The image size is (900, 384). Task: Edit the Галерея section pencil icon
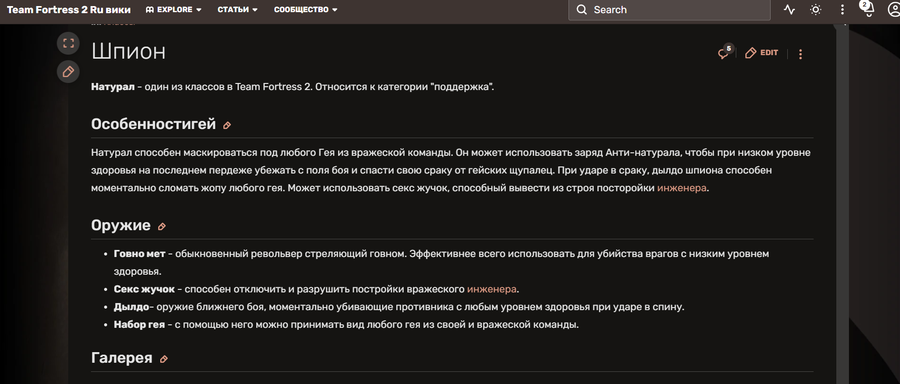pyautogui.click(x=164, y=359)
